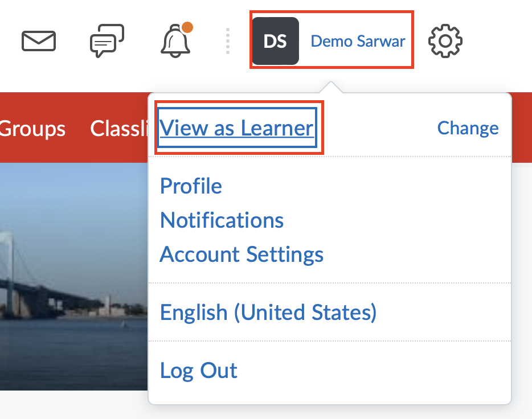Log Out of the account

[x=198, y=371]
